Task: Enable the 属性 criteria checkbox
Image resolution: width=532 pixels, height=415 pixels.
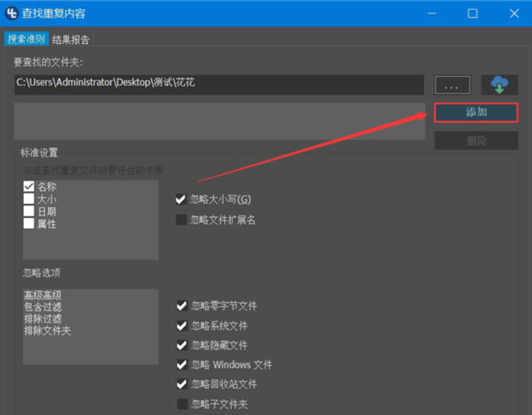Action: (x=28, y=224)
